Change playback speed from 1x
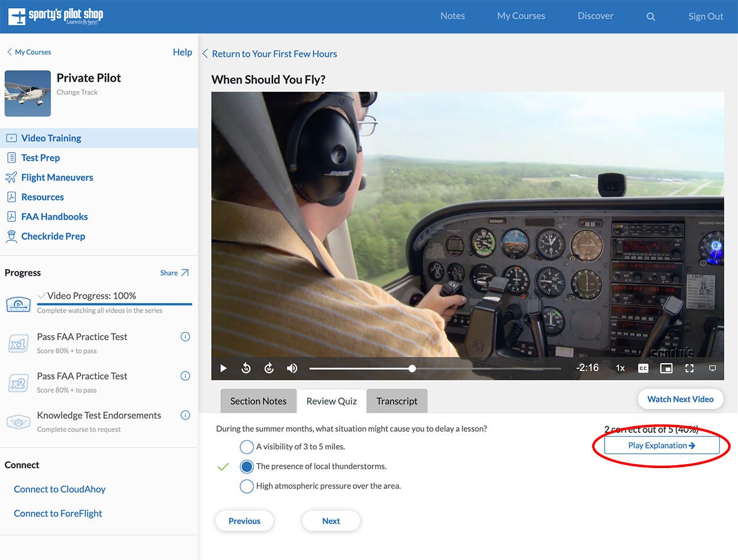 pos(620,368)
